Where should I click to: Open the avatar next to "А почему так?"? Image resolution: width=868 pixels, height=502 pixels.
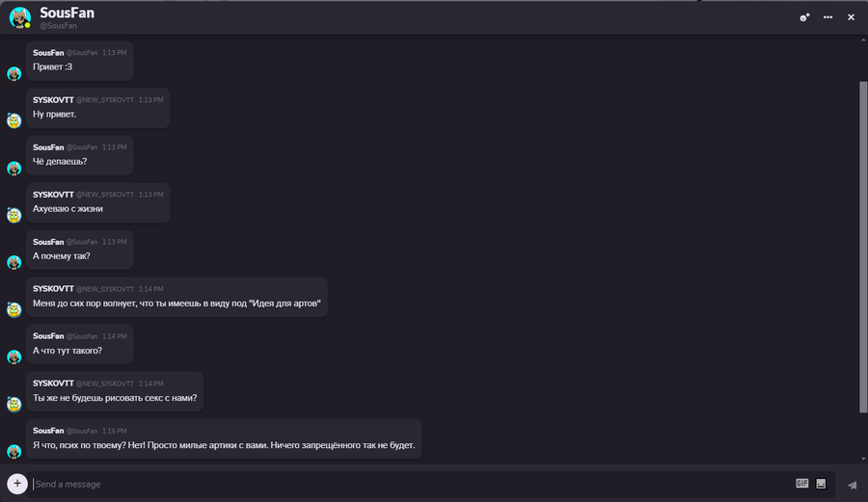point(14,263)
